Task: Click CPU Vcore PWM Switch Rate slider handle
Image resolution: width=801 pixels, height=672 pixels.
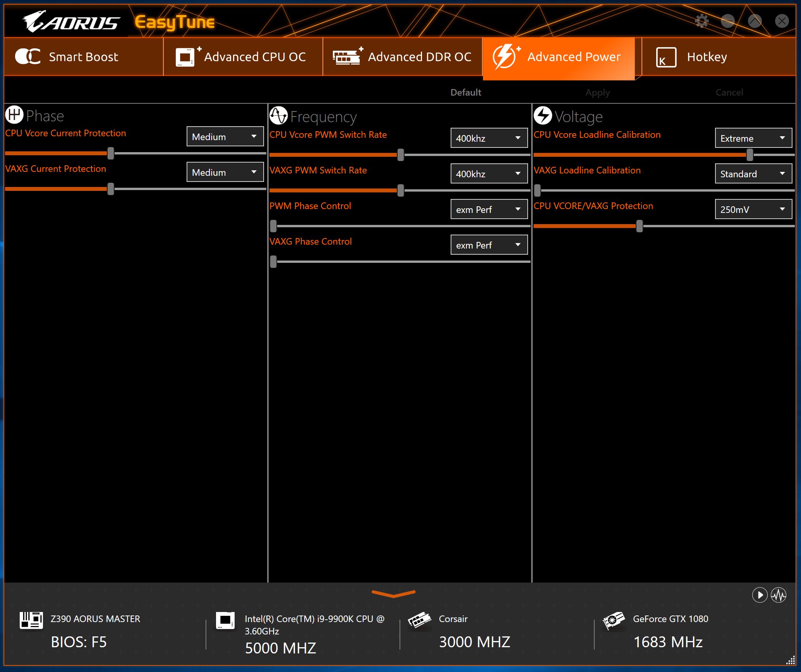Action: click(401, 155)
